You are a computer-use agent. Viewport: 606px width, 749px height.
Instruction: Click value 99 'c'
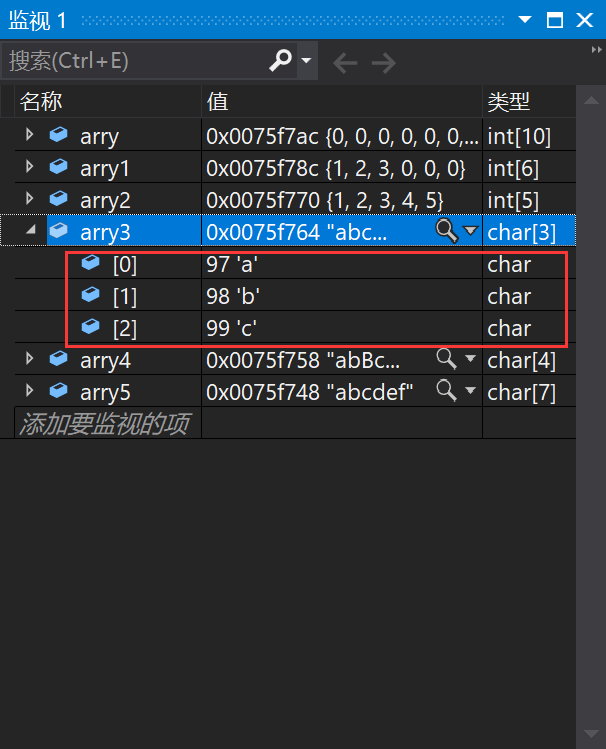click(232, 329)
